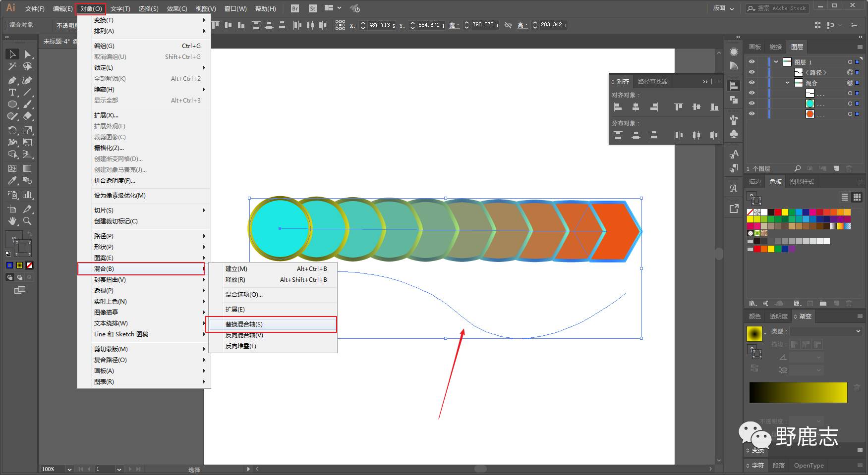Viewport: 868px width, 475px height.
Task: Toggle visibility of the <路径> sublayer
Action: click(x=752, y=72)
